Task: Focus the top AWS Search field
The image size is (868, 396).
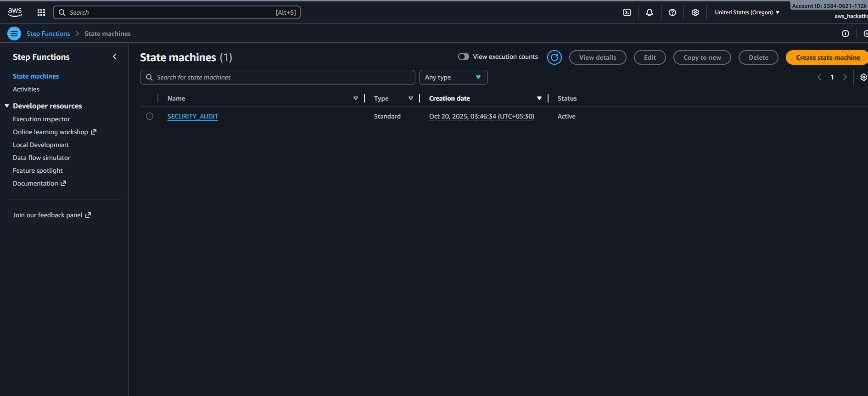Action: pyautogui.click(x=177, y=12)
